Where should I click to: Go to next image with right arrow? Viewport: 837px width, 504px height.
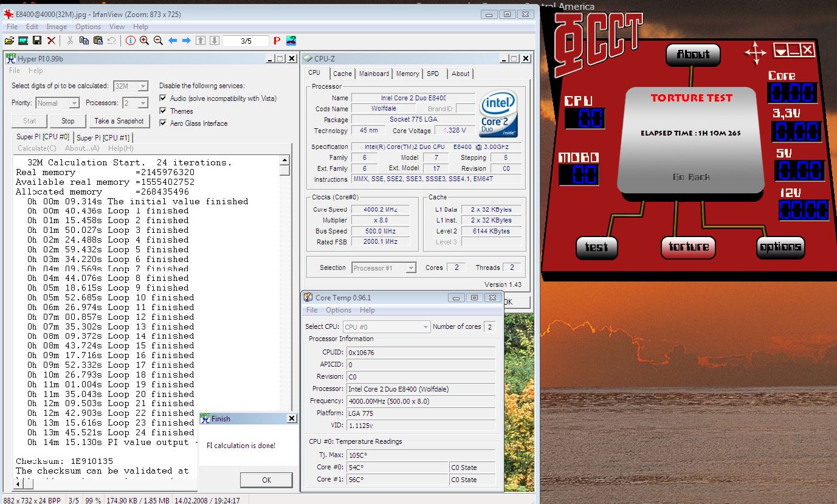click(x=187, y=41)
